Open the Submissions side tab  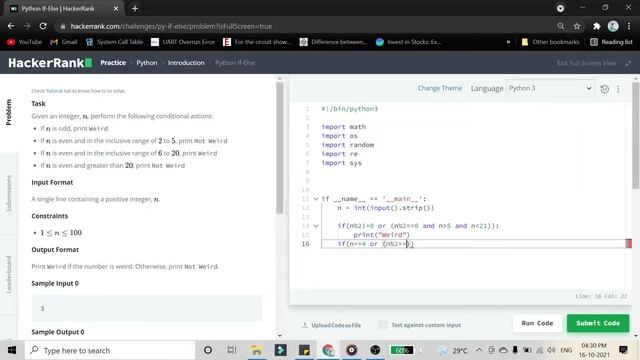coord(9,193)
